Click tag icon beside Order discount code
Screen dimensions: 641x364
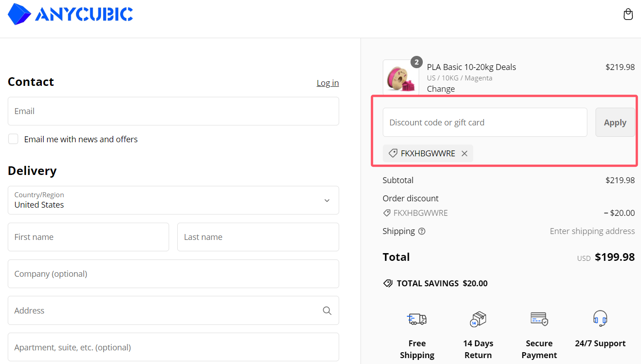(387, 213)
